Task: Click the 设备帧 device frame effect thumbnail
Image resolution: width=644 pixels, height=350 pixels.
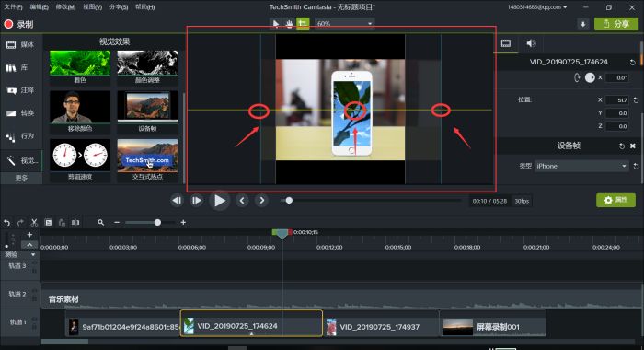Action: [x=147, y=111]
